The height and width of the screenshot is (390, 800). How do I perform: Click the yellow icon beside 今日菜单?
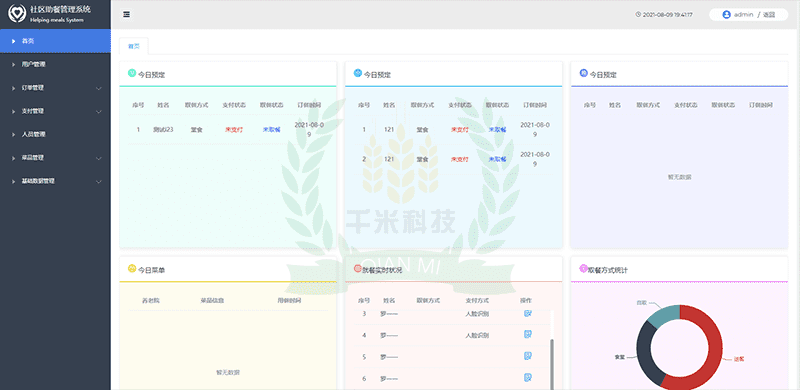[x=132, y=269]
